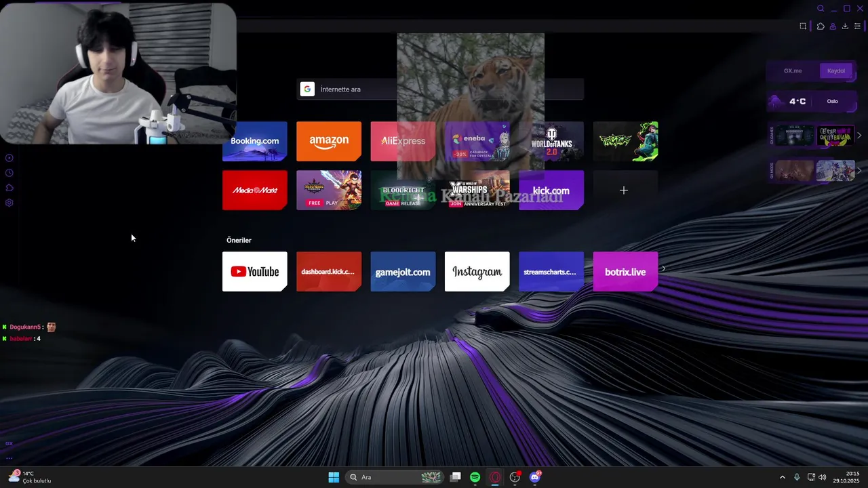Open the Banana game thumbnail in GX Games
Viewport: 868px width, 488px height.
pos(835,136)
